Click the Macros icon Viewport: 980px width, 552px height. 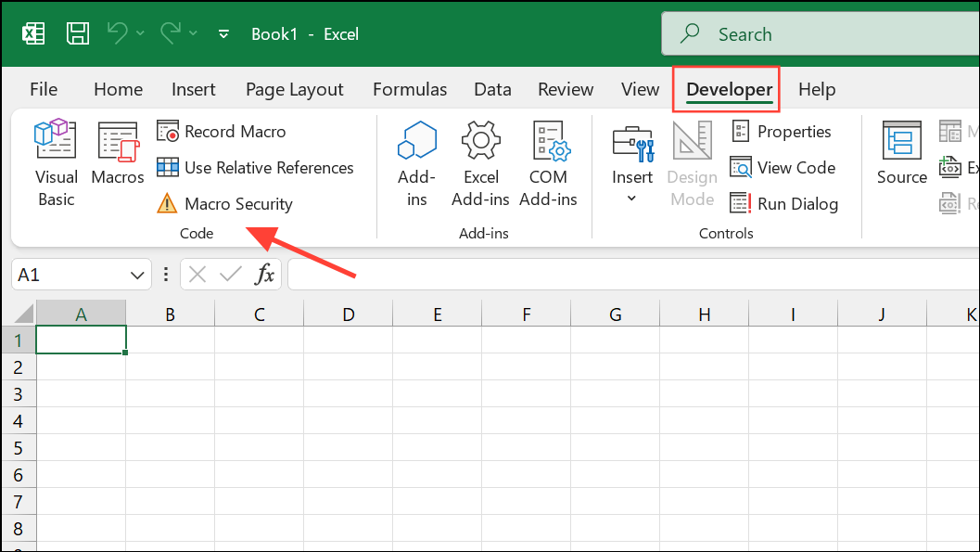(118, 153)
